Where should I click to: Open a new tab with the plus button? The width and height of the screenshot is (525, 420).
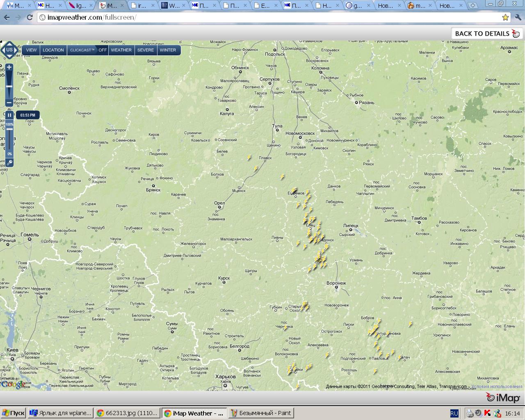(472, 6)
